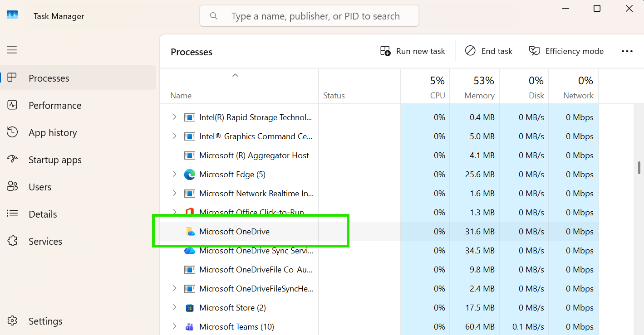Click the Microsoft OneDrive folder icon
644x335 pixels.
click(x=190, y=232)
